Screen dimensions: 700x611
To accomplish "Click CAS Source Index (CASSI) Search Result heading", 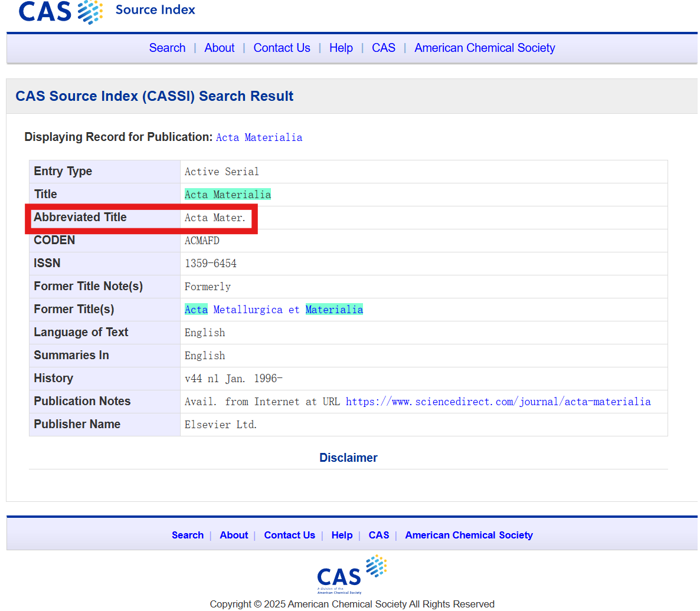I will tap(155, 96).
